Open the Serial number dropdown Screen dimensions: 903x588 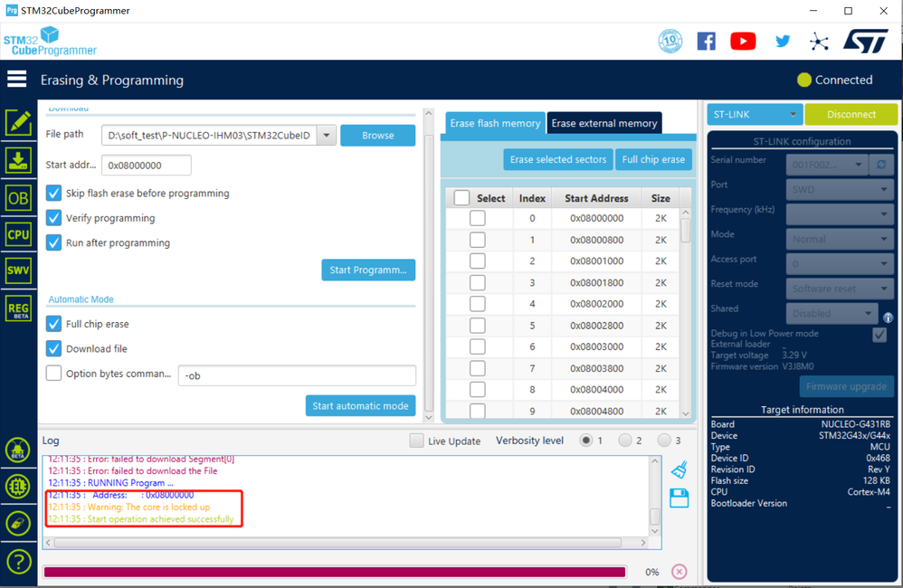click(827, 165)
